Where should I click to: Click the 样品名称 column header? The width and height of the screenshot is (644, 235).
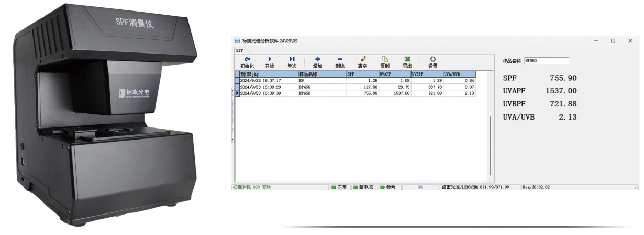(x=321, y=74)
